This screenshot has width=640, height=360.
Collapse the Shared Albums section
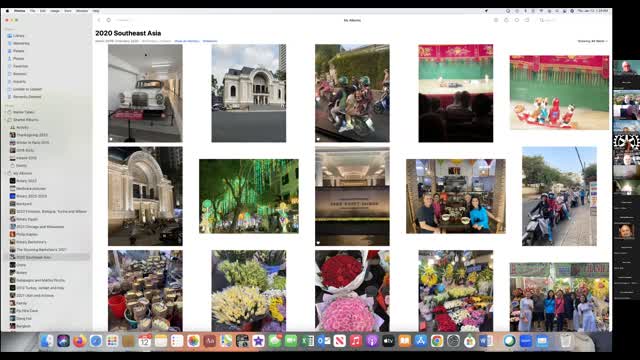tap(6, 120)
